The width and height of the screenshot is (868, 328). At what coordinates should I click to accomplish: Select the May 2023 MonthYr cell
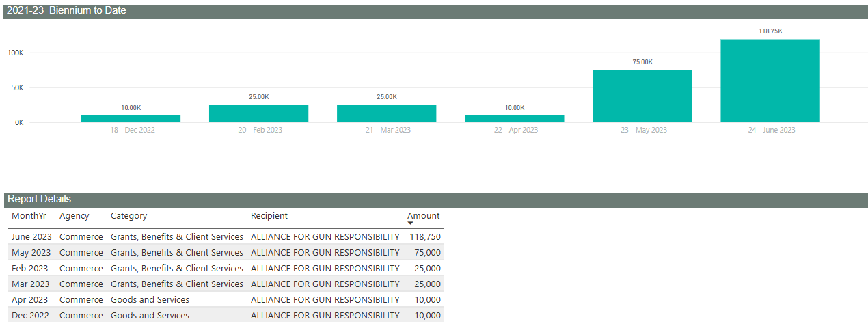pos(30,253)
